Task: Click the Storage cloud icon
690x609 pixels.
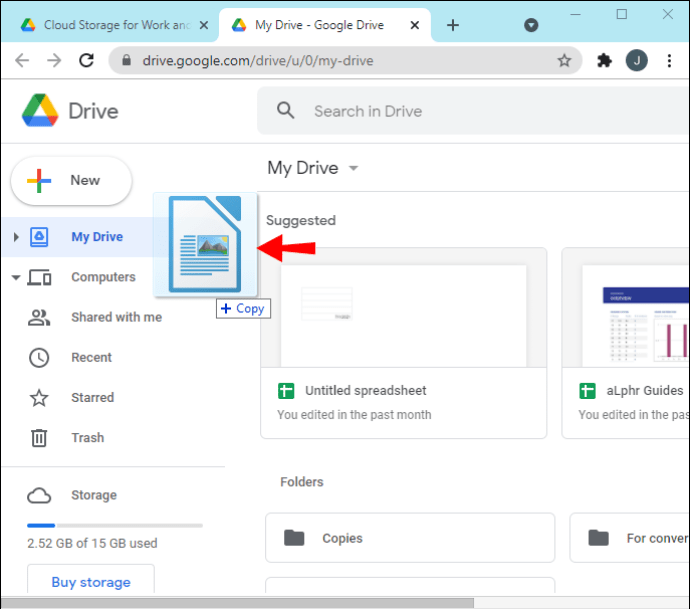Action: point(39,495)
